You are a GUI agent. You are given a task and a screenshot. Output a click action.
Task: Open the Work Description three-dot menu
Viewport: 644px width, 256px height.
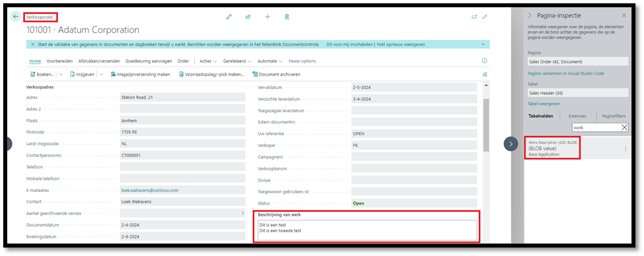626,148
